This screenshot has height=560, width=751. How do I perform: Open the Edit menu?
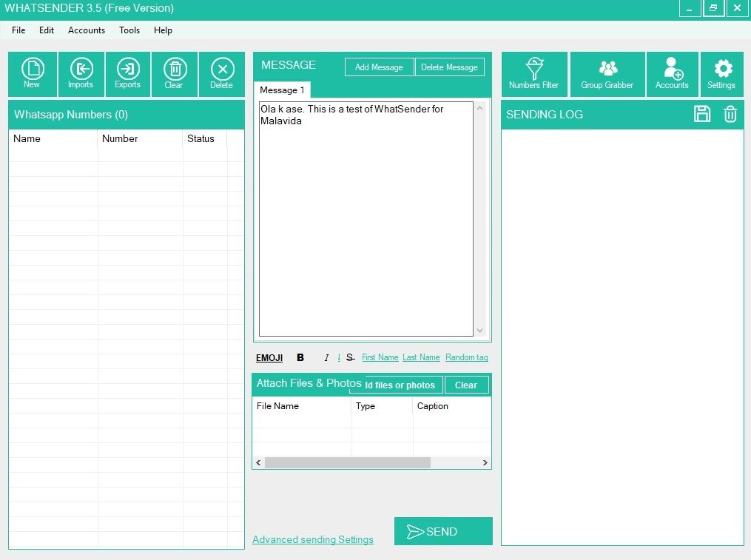coord(47,30)
